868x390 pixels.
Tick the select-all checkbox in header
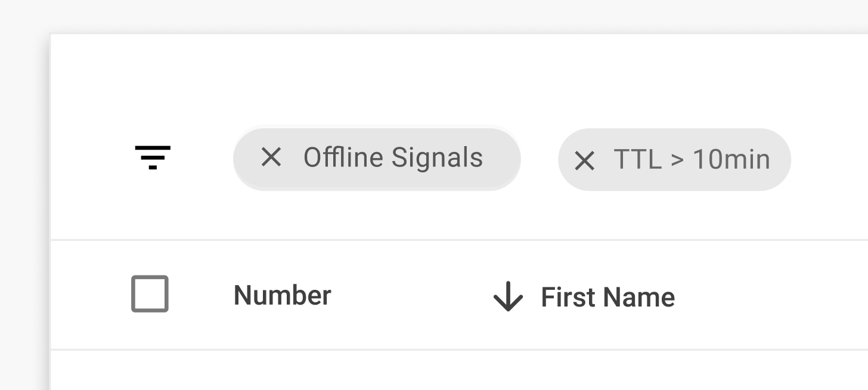point(150,293)
